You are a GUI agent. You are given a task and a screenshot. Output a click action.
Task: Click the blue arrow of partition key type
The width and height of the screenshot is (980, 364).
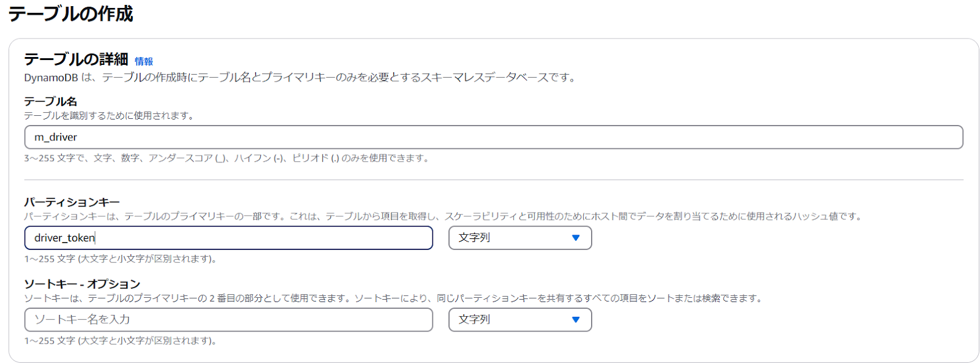pyautogui.click(x=575, y=238)
